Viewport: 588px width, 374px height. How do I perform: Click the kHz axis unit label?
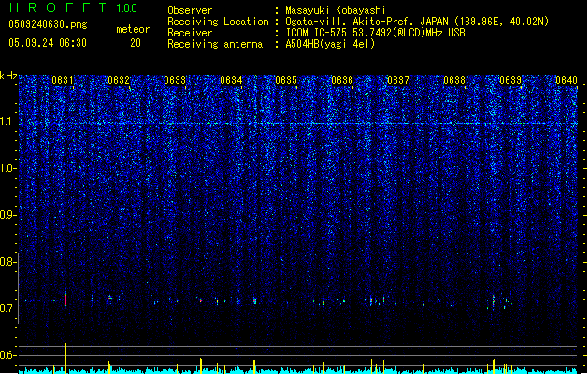[x=8, y=76]
